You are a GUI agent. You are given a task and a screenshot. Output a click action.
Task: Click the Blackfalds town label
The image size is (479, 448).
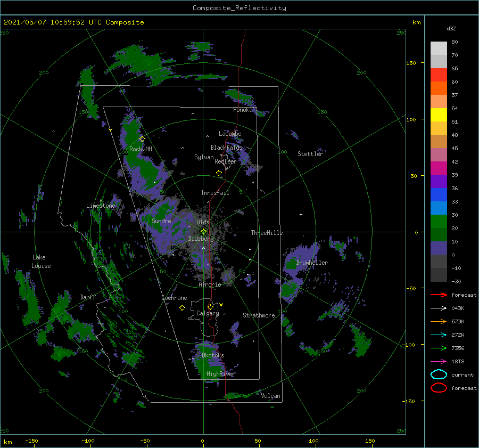tap(226, 148)
